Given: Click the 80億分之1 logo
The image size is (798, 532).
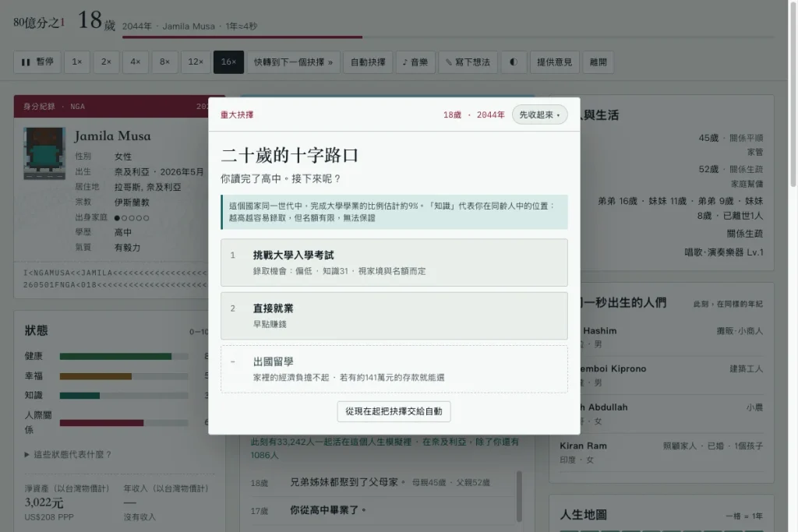Looking at the screenshot, I should pos(39,23).
